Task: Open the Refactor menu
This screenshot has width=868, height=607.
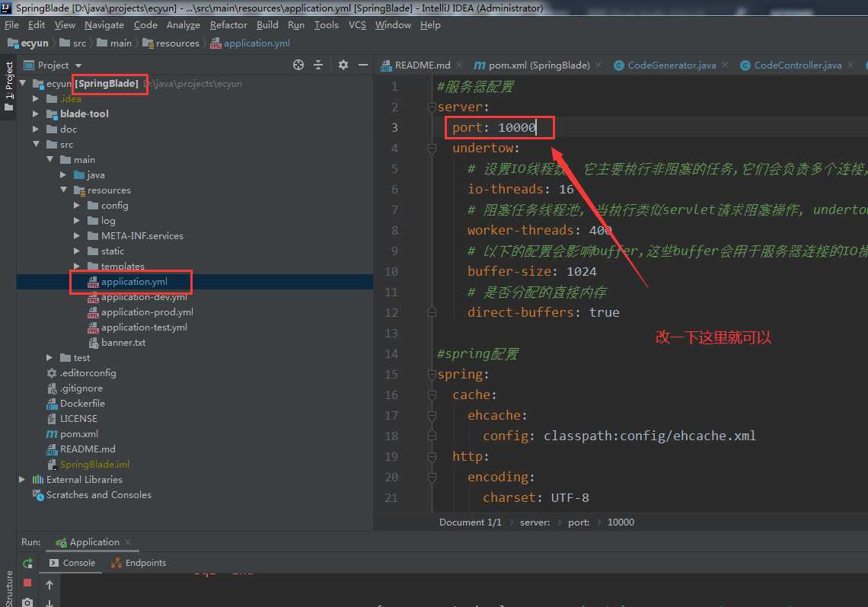Action: click(228, 25)
